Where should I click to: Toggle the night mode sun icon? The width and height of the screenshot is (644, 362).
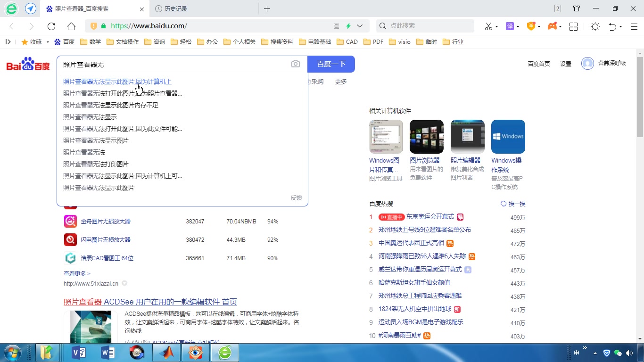click(595, 26)
